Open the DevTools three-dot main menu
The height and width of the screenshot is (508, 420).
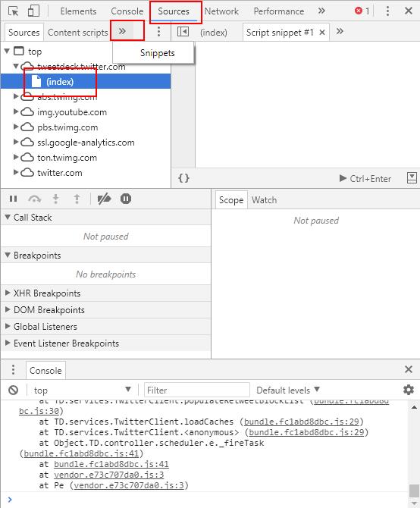(387, 11)
